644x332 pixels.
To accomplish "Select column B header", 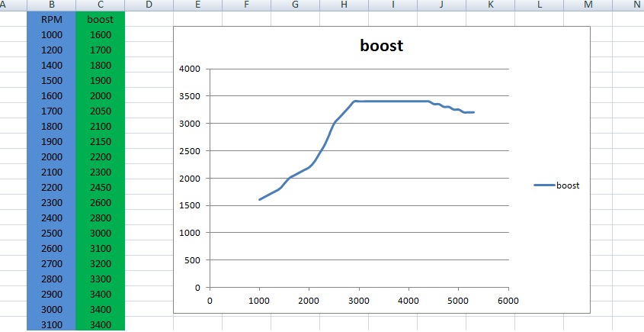I will tap(51, 5).
